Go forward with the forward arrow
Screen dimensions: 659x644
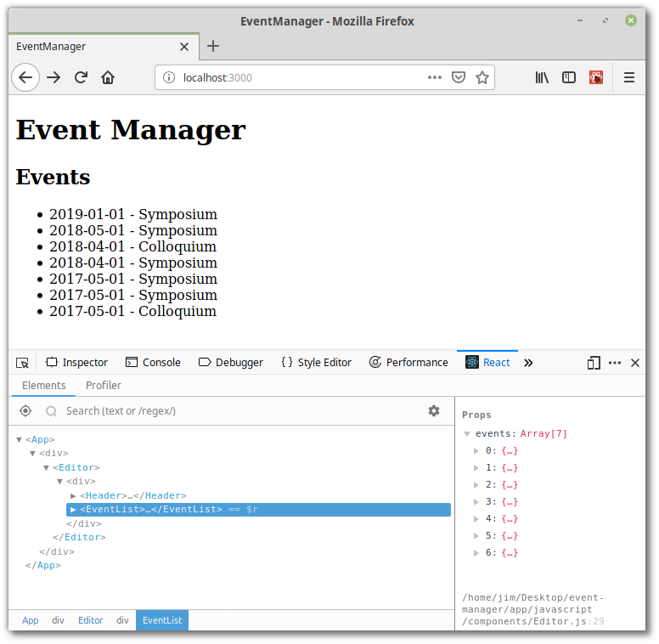(54, 77)
